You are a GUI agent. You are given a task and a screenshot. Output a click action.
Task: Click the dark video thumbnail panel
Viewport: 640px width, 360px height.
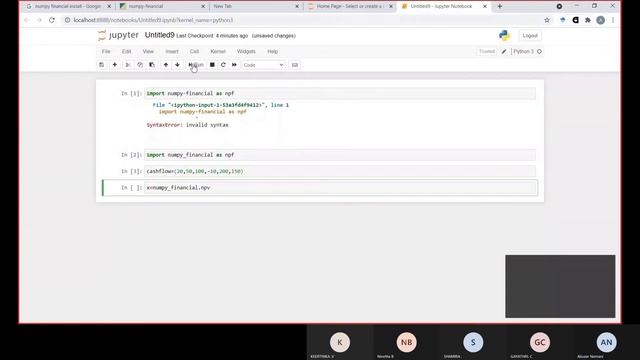coord(560,287)
